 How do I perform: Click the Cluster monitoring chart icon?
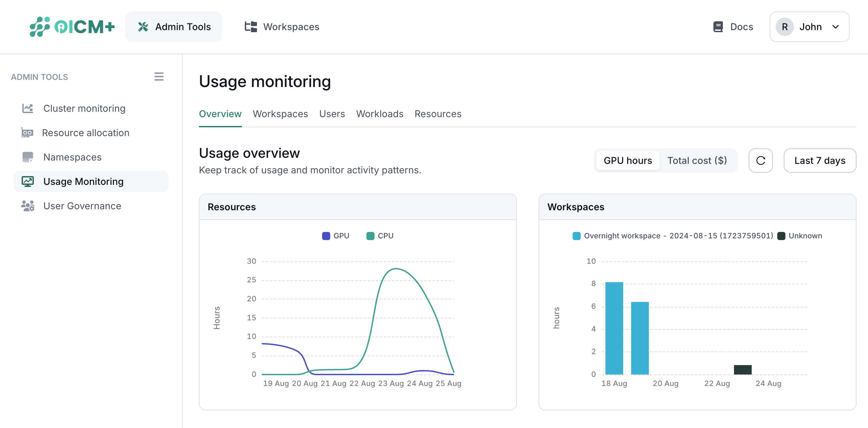click(27, 108)
